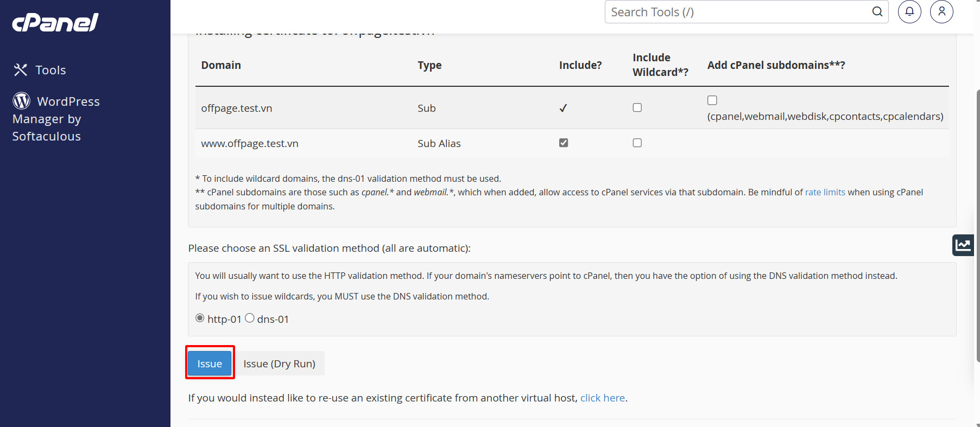Follow the click here link
The image size is (980, 427).
click(x=603, y=398)
